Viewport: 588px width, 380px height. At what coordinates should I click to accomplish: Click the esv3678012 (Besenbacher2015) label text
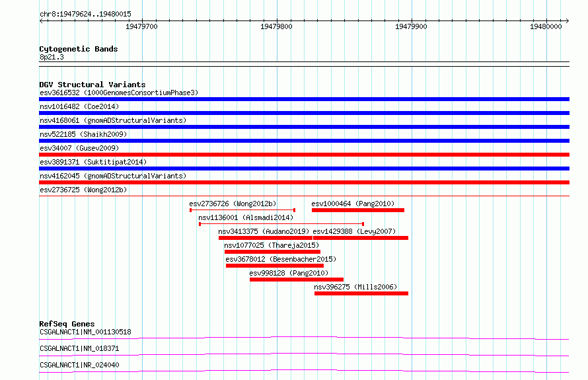(x=281, y=259)
